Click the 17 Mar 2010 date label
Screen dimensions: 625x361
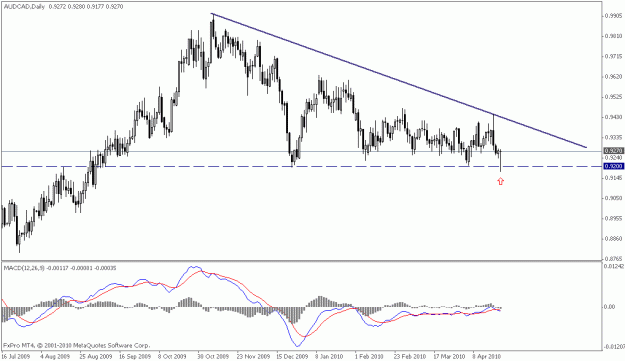(449, 356)
